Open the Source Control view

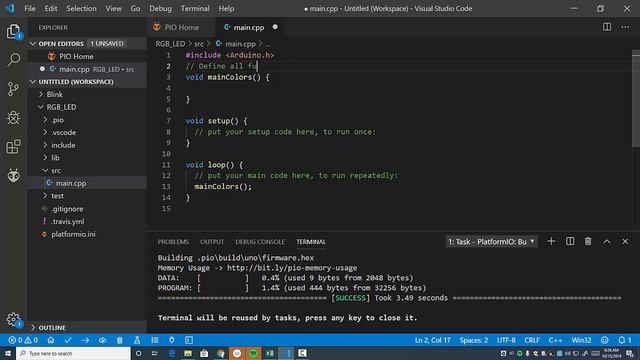13,89
